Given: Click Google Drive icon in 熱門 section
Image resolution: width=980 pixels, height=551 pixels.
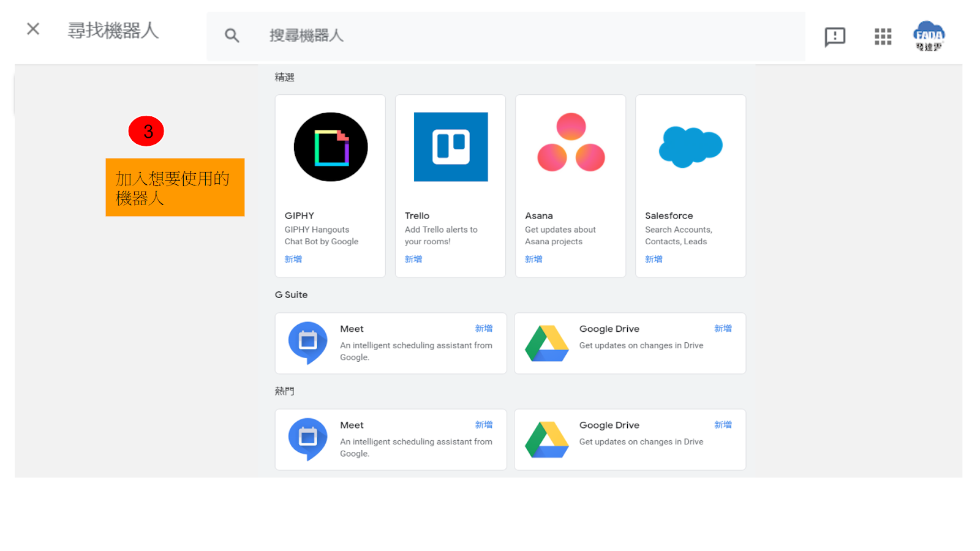Looking at the screenshot, I should click(547, 440).
